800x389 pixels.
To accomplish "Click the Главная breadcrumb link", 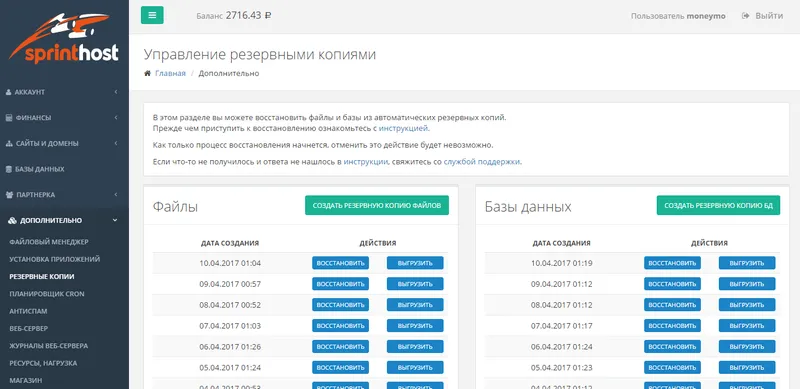I will pyautogui.click(x=170, y=73).
